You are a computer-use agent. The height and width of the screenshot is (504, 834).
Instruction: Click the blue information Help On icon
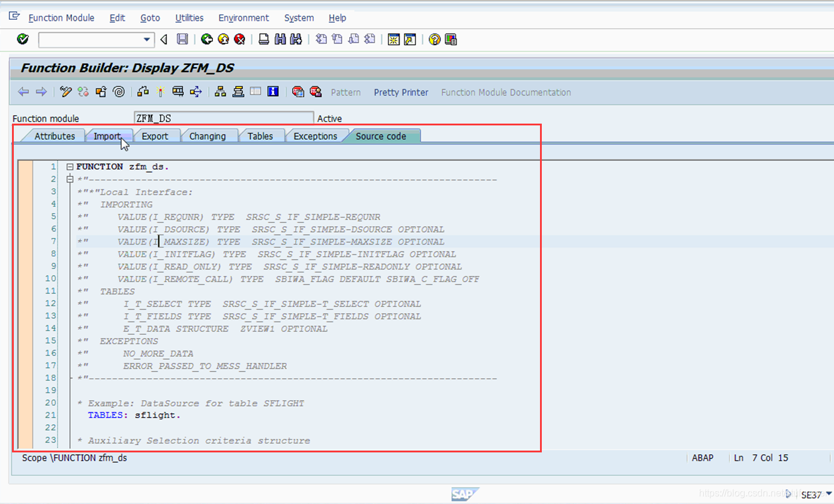click(273, 92)
